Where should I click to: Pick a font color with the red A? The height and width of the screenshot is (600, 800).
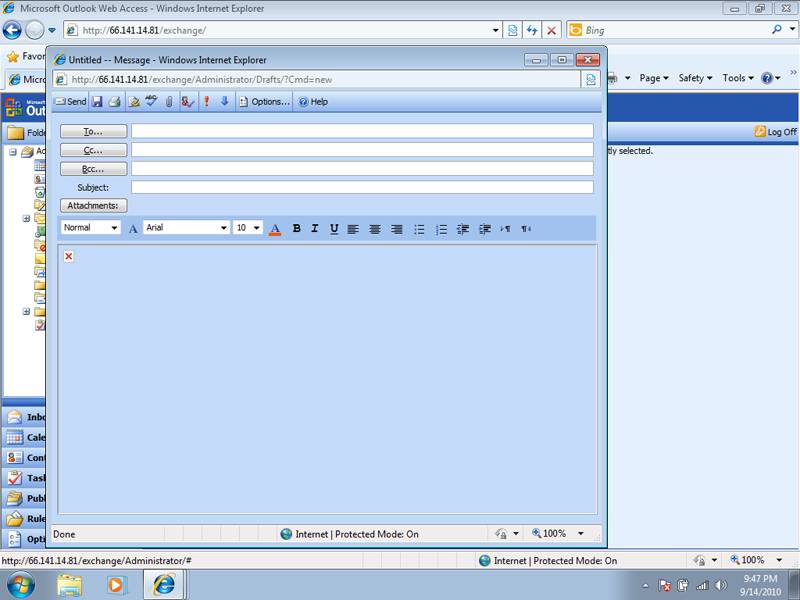click(275, 228)
